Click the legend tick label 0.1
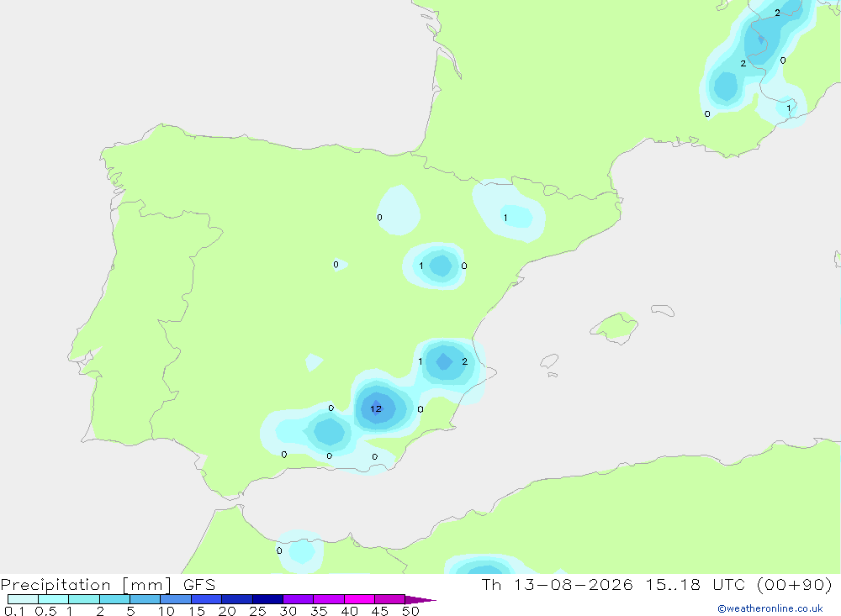The width and height of the screenshot is (841, 616). point(14,611)
